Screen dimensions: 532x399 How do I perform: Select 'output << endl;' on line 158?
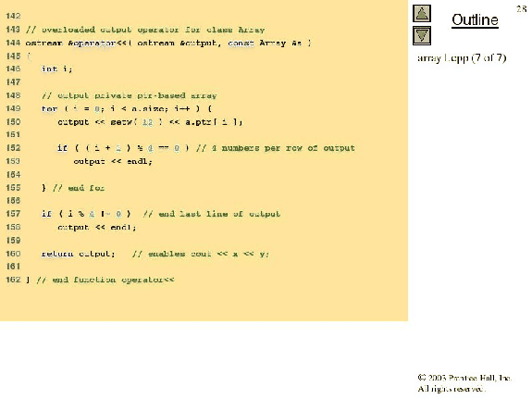(x=97, y=228)
